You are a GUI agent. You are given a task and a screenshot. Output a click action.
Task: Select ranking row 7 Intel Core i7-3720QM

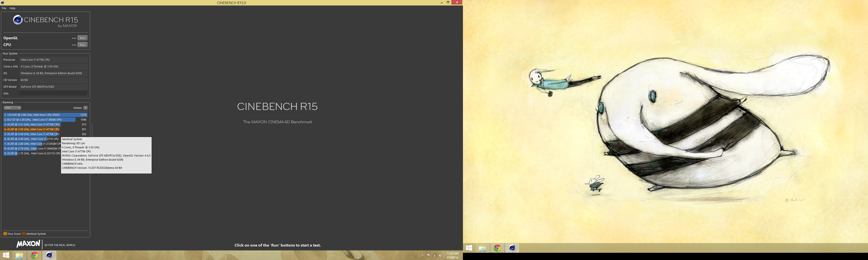[x=32, y=144]
